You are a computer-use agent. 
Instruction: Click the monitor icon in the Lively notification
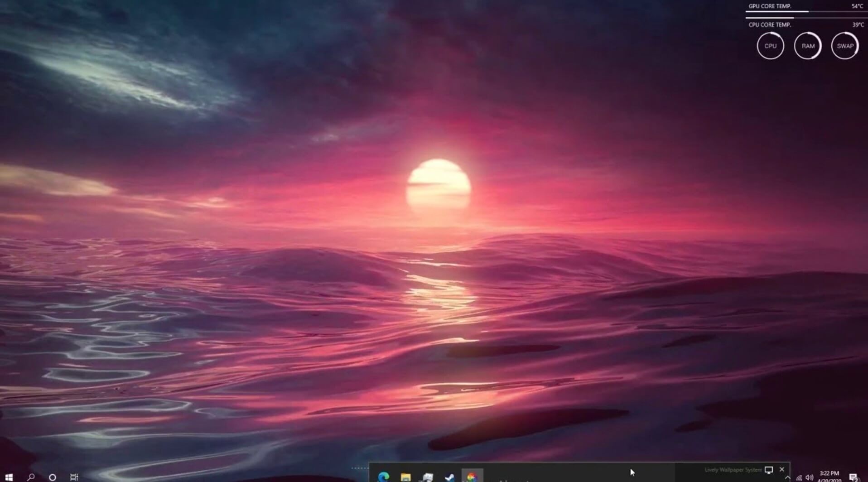[x=769, y=470]
